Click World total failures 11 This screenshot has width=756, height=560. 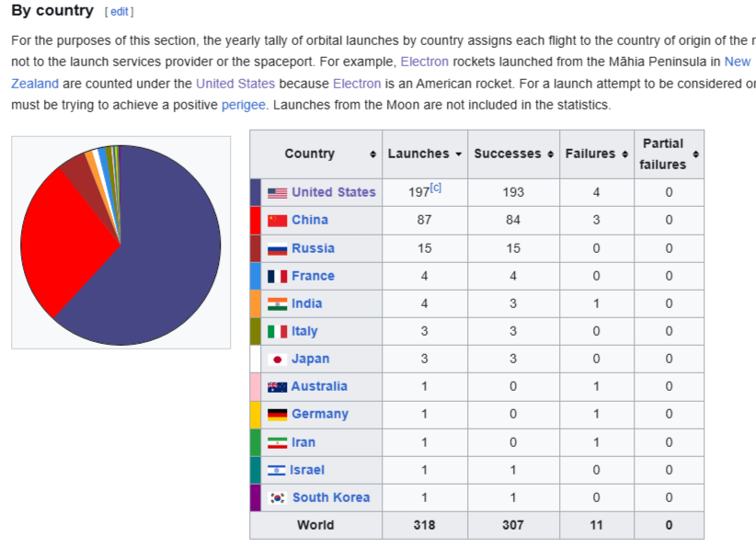tap(596, 525)
